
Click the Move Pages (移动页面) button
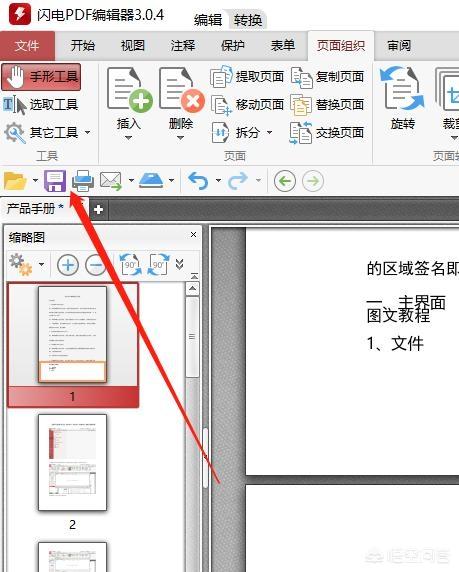pos(247,105)
